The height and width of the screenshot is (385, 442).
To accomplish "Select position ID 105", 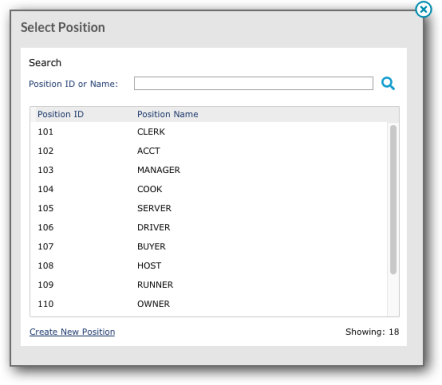I will pos(45,208).
